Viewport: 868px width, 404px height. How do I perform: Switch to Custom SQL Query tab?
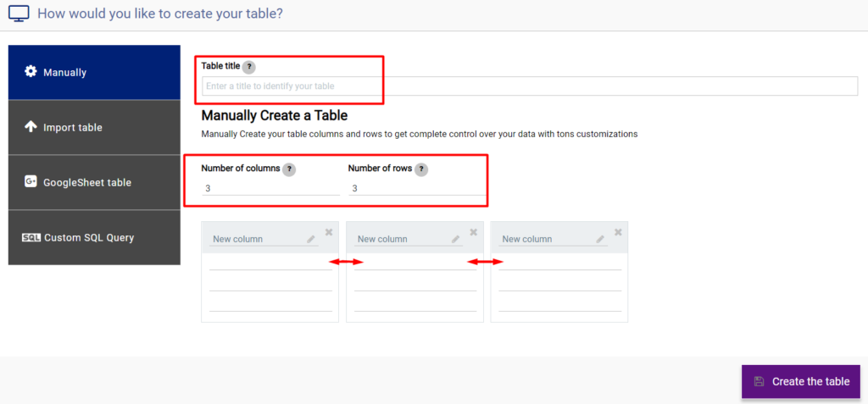(94, 237)
